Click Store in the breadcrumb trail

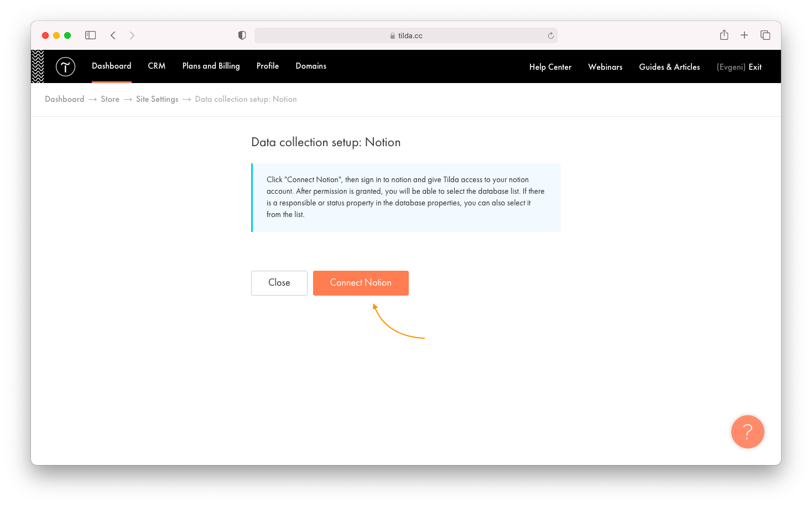tap(110, 99)
